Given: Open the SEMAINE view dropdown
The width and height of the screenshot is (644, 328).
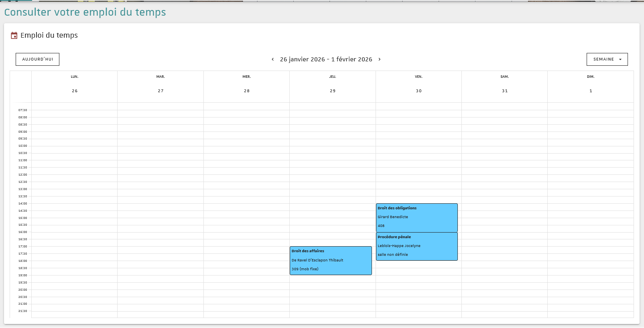Looking at the screenshot, I should [607, 59].
